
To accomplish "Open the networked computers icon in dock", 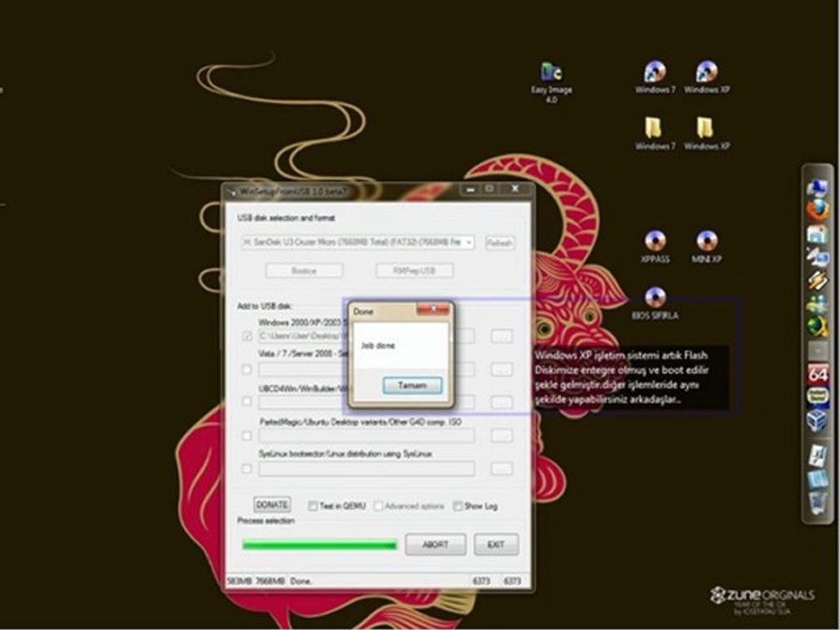I will [x=817, y=257].
